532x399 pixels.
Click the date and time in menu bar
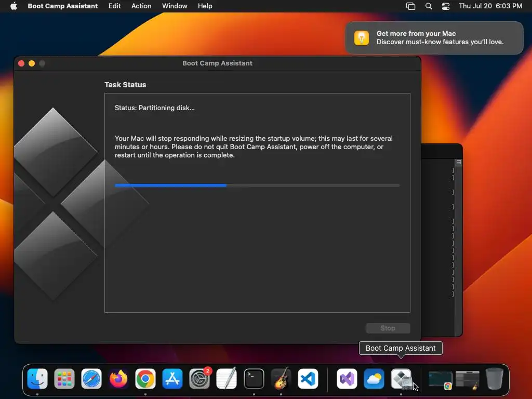coord(490,6)
